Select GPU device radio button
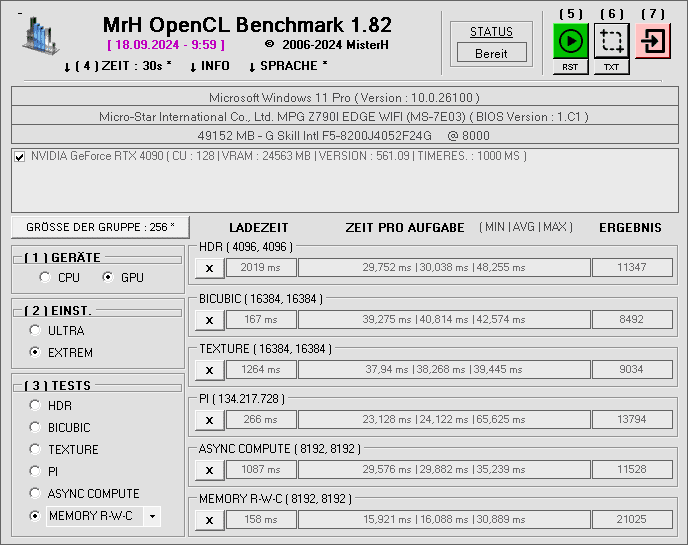Viewport: 688px width, 545px height. 108,277
